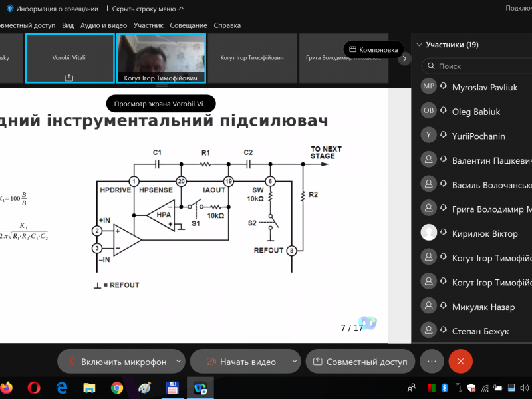Collapse the Участники (19) panel

click(419, 45)
